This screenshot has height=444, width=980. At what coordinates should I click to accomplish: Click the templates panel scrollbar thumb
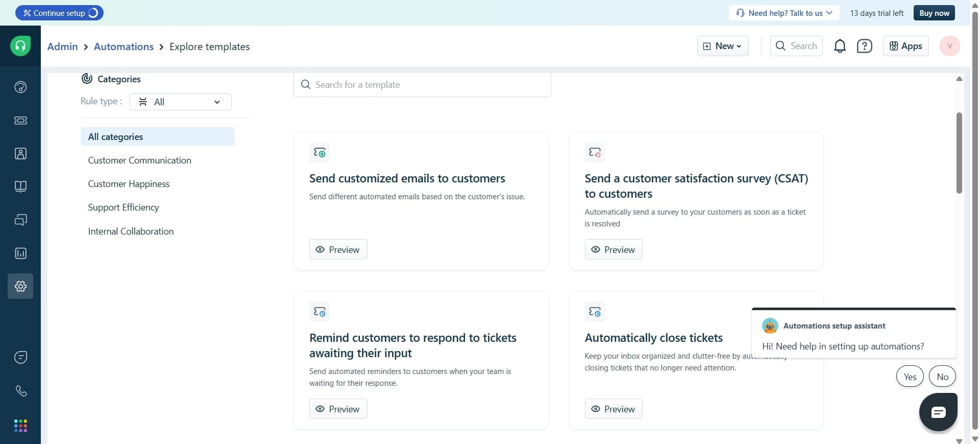pyautogui.click(x=959, y=153)
